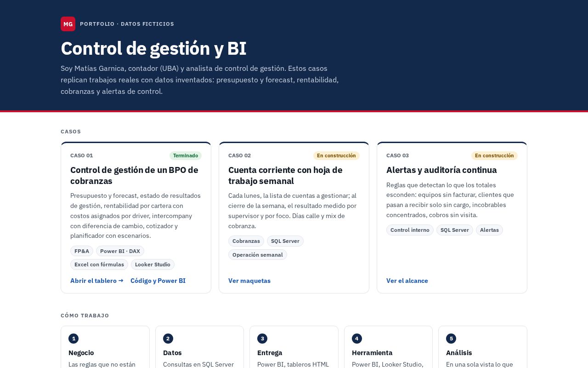The height and width of the screenshot is (368, 588).
Task: Click the 'Control interno' tag
Action: tap(410, 230)
